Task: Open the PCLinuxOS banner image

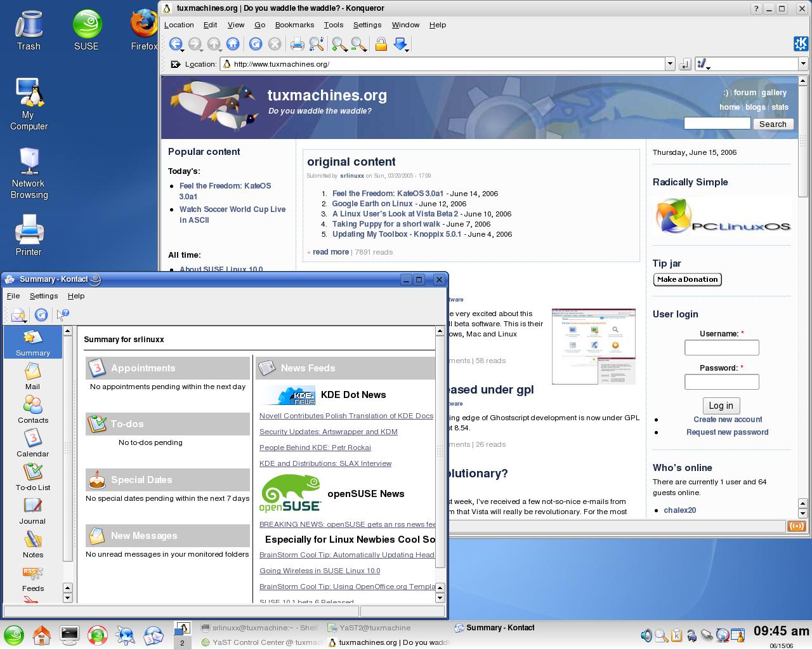Action: (x=722, y=216)
